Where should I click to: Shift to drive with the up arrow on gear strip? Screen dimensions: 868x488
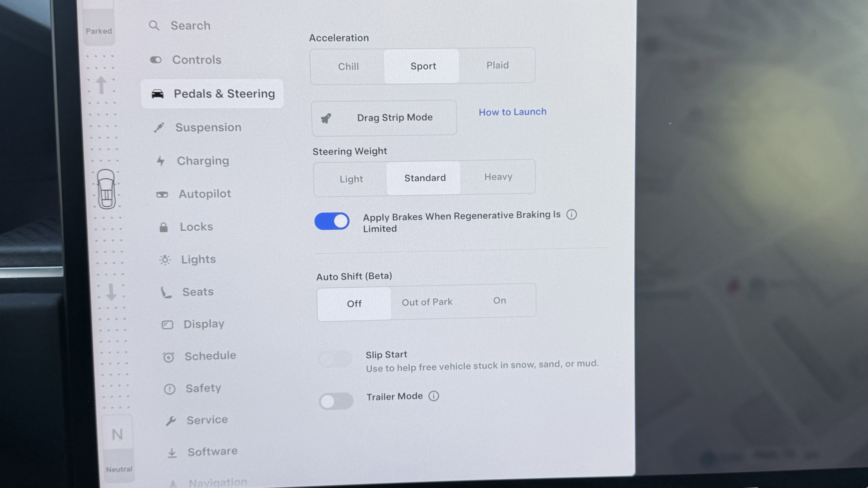pos(101,85)
